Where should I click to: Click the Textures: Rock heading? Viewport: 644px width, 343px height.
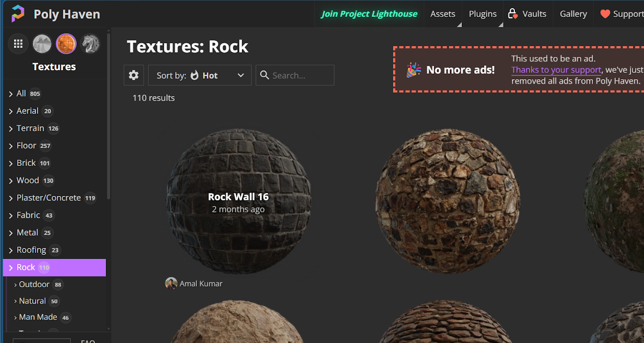(188, 47)
